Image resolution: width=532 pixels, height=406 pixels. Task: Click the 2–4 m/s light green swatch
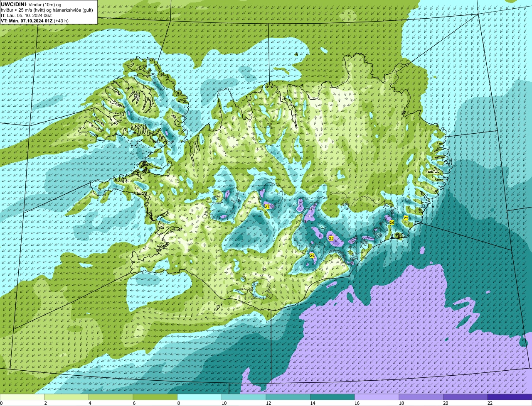(x=66, y=397)
